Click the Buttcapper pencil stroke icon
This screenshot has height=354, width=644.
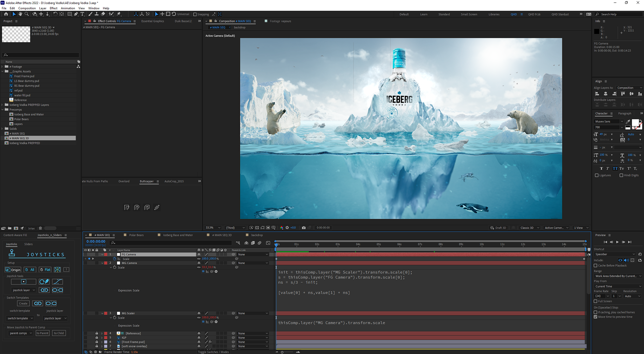(x=157, y=208)
